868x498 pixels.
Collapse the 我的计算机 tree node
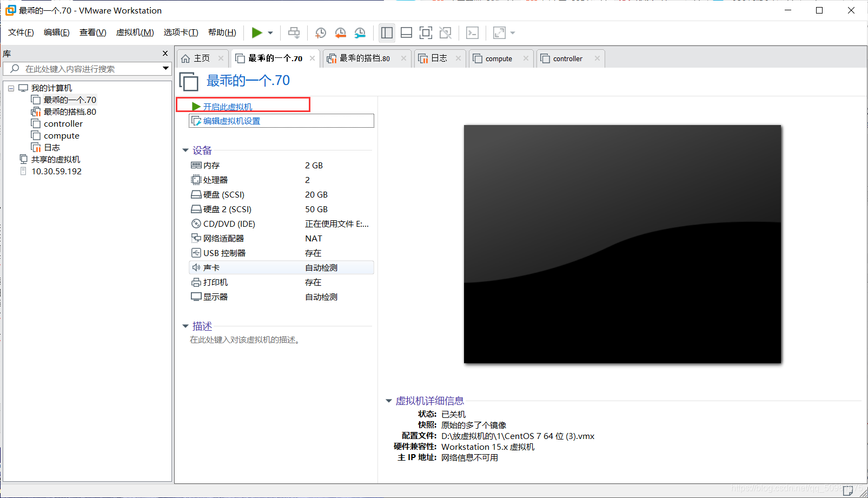11,88
